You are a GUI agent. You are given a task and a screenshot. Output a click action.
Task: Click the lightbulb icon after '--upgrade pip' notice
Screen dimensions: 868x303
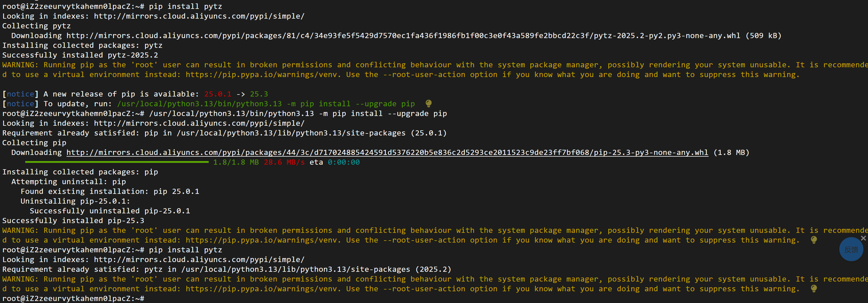[428, 103]
